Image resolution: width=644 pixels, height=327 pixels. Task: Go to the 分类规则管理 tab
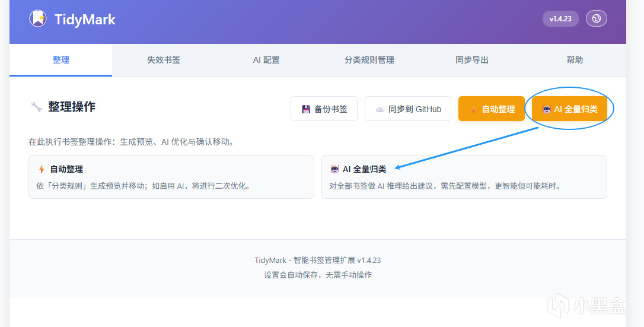pos(369,60)
